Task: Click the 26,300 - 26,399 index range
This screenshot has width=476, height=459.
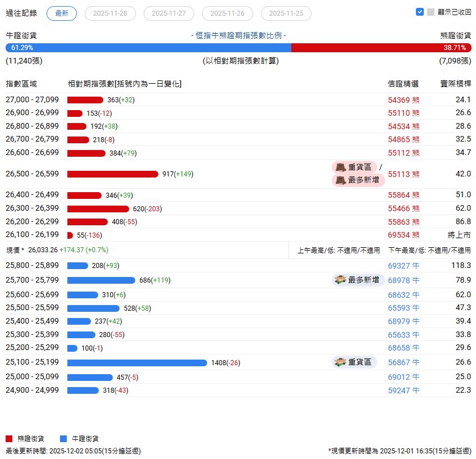Action: (x=32, y=208)
